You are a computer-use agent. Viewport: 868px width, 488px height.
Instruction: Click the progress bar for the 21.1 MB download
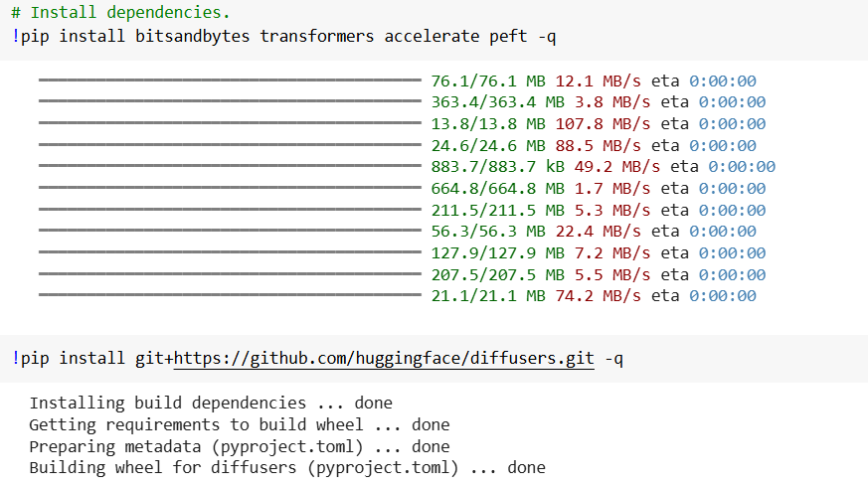point(230,296)
